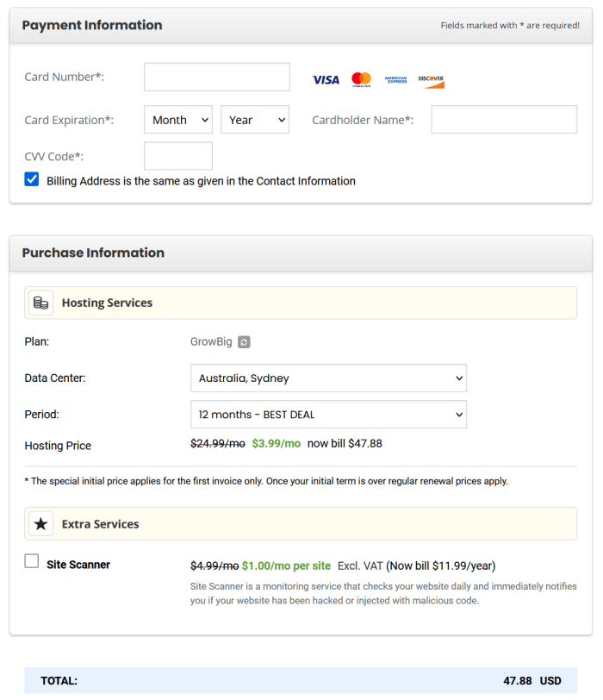
Task: Click the Hosting Services coins icon
Action: tap(40, 303)
